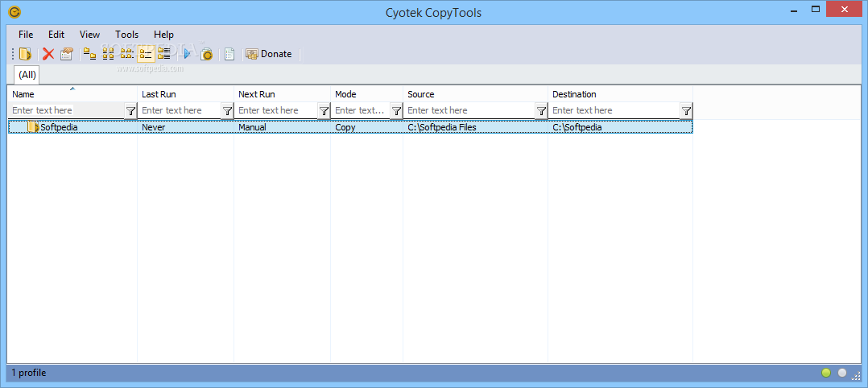Focus the Last Run filter text field
This screenshot has height=388, width=868.
180,111
